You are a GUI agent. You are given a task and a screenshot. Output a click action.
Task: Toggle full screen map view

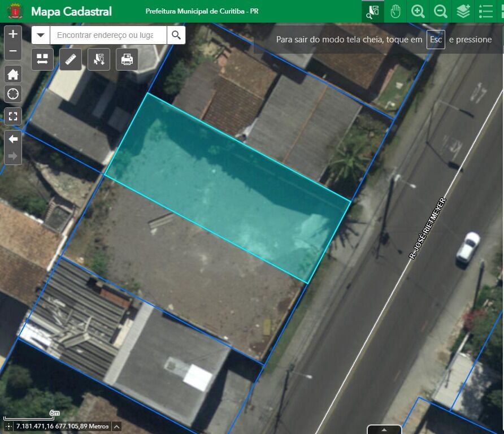(x=13, y=116)
